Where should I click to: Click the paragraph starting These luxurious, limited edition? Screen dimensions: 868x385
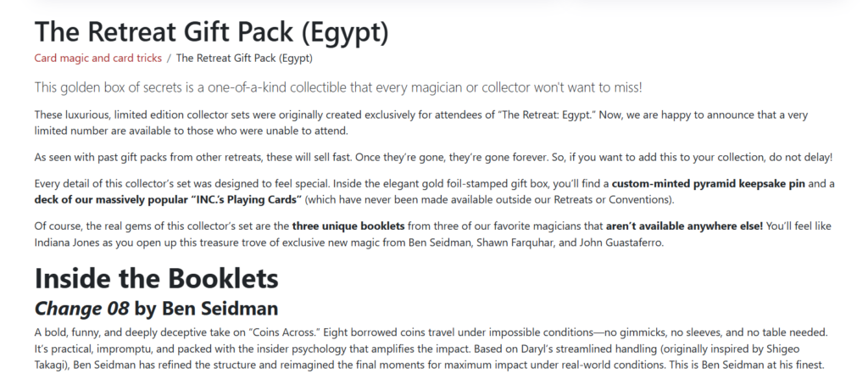click(x=421, y=123)
